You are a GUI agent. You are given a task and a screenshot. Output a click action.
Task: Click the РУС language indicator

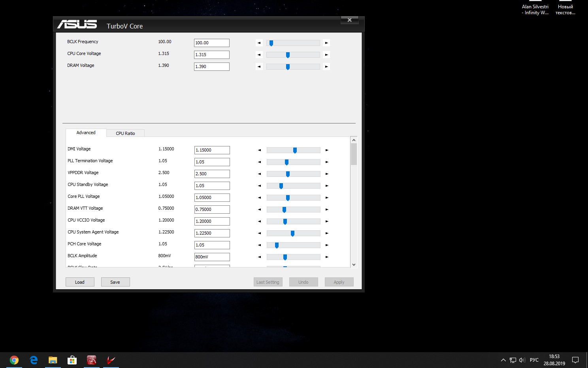click(534, 360)
